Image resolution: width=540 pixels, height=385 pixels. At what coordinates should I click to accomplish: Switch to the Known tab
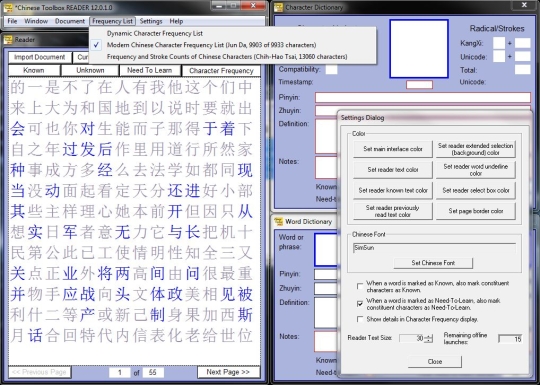coord(34,70)
